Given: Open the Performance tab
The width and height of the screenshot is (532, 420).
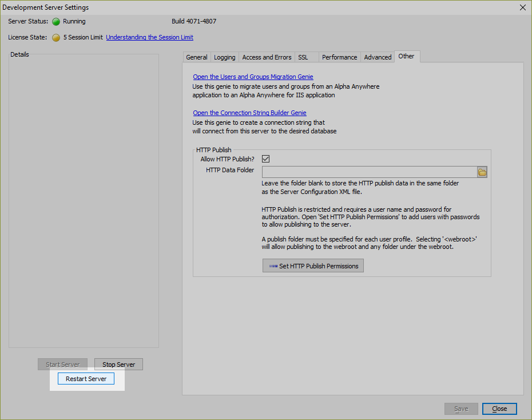Looking at the screenshot, I should pyautogui.click(x=339, y=57).
